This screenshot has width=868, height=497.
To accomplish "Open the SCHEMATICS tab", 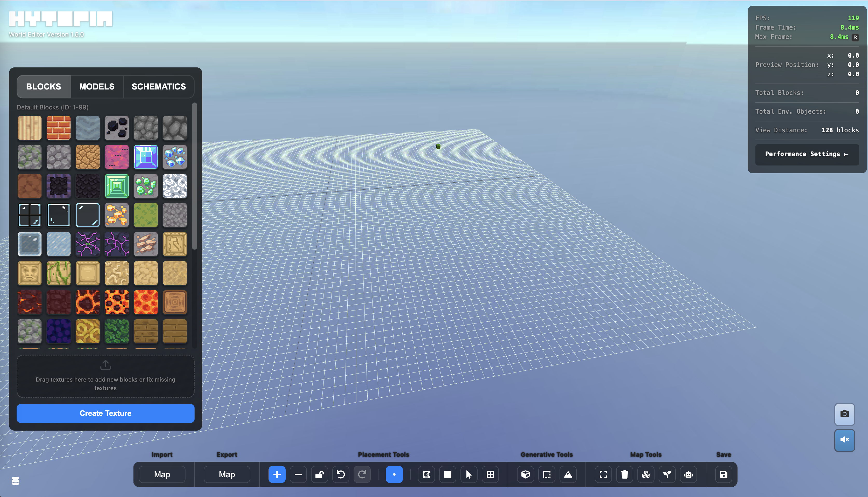I will pos(159,86).
